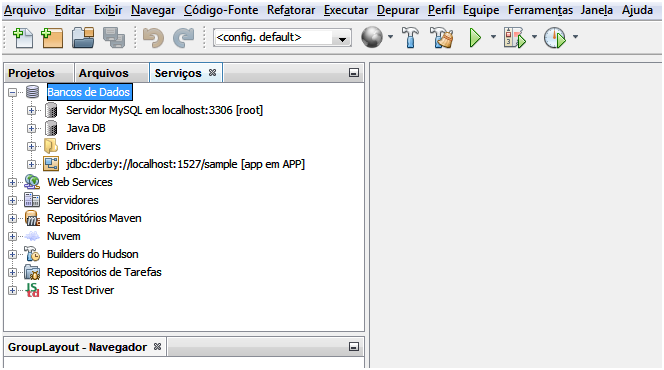Expand the Nuvem node
664x370 pixels.
click(13, 236)
